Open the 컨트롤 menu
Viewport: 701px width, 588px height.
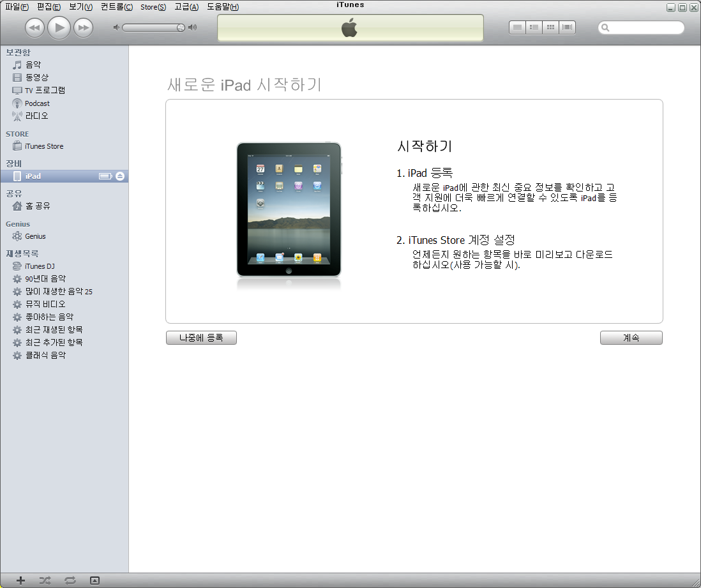(117, 7)
